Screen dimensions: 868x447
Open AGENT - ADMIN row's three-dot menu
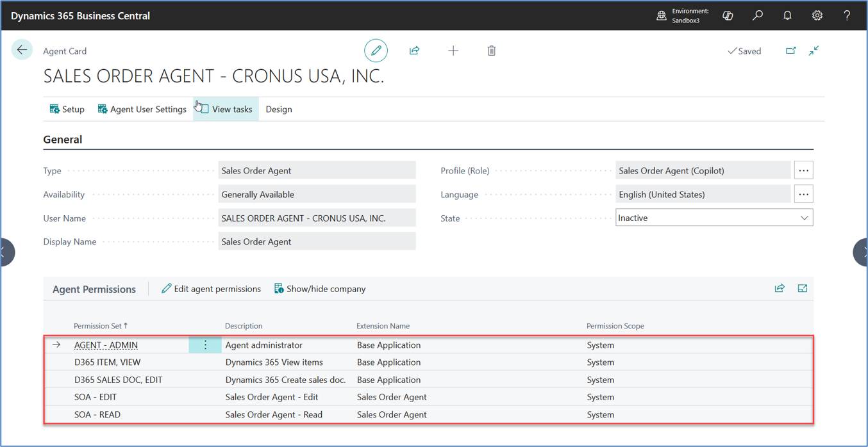[x=205, y=345]
